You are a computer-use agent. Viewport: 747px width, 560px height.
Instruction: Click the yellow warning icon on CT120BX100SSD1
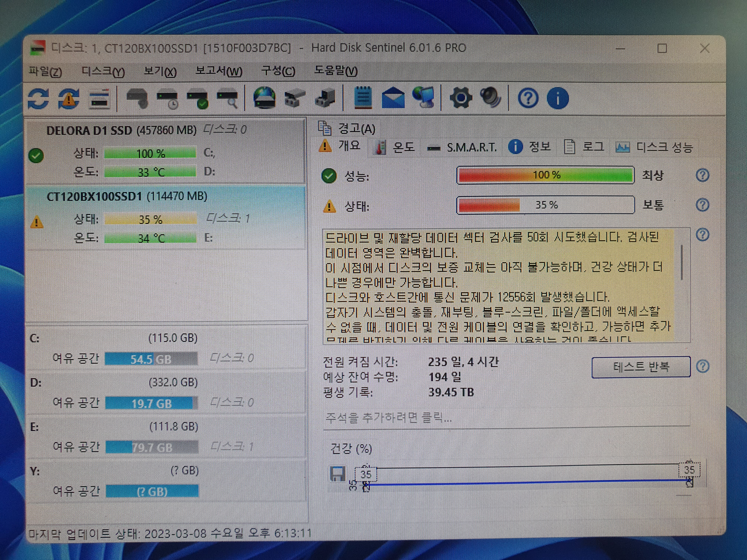pos(37,222)
